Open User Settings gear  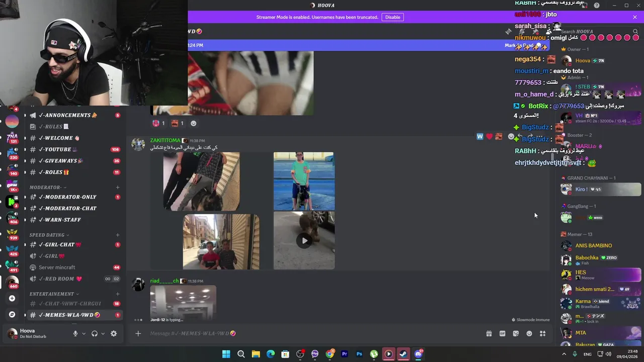[x=114, y=333]
